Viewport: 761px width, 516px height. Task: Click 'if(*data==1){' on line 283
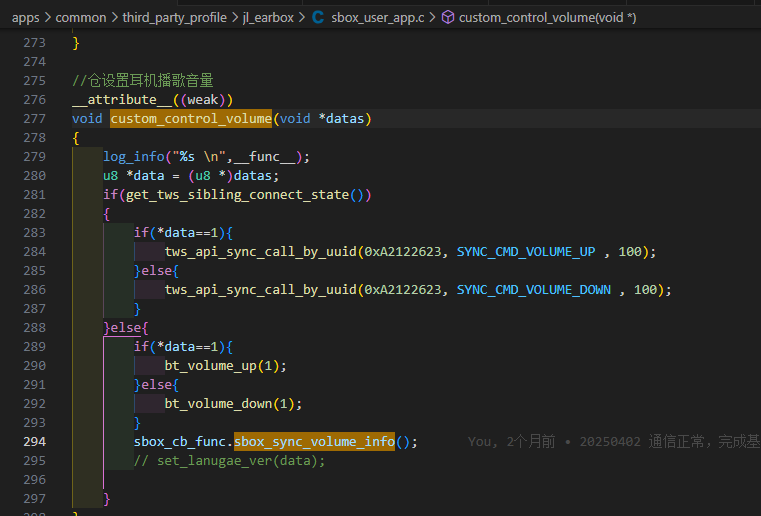[183, 233]
